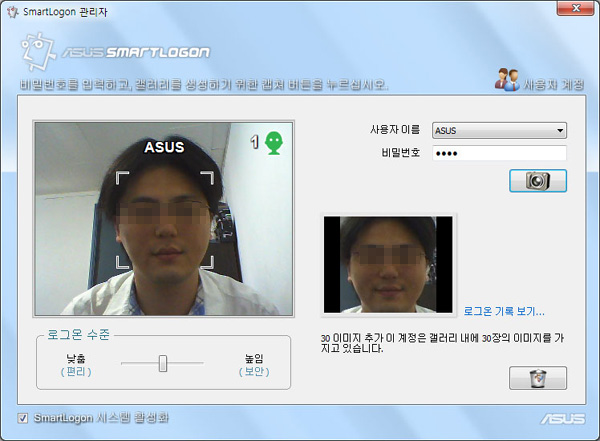This screenshot has height=441, width=600.
Task: Click the trash delete gallery button
Action: [x=538, y=378]
